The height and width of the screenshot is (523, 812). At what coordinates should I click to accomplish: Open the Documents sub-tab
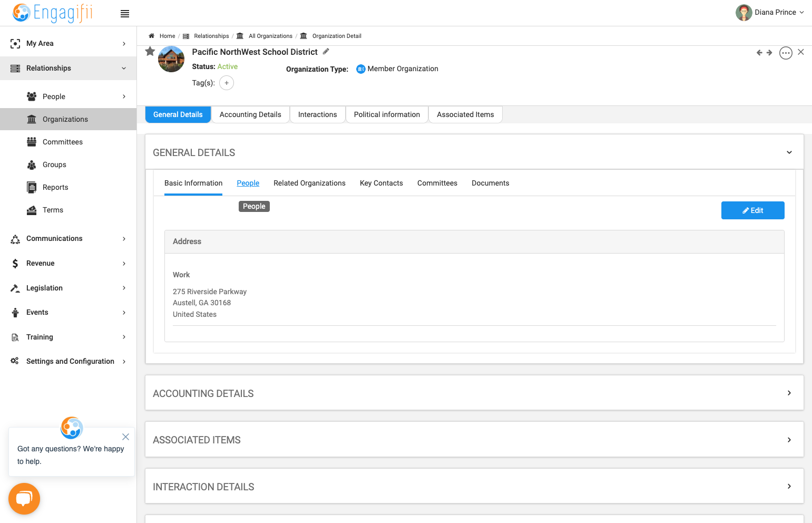(490, 183)
